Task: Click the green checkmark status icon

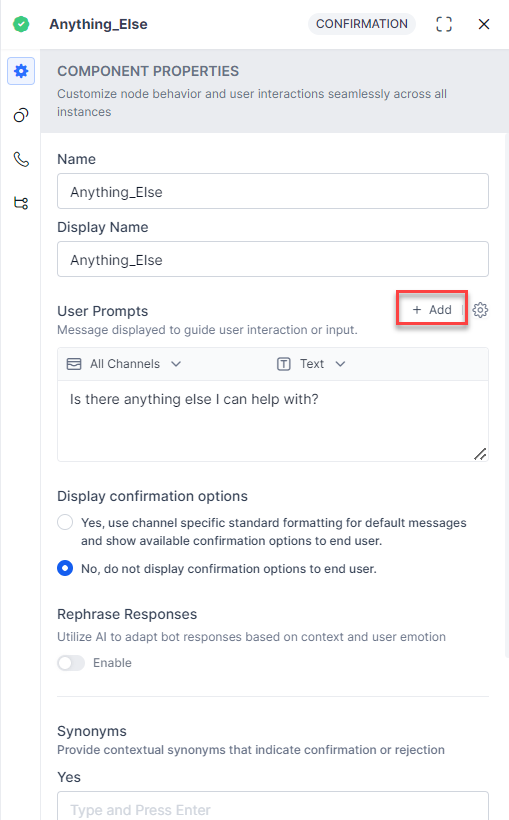Action: coord(21,24)
